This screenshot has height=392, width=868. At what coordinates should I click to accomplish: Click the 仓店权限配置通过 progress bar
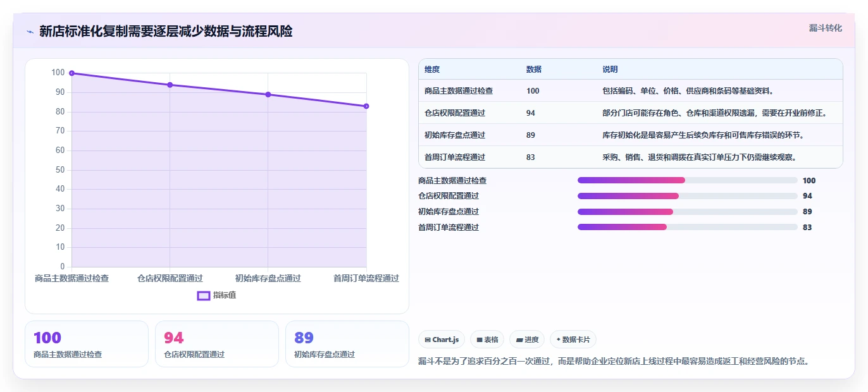click(688, 196)
